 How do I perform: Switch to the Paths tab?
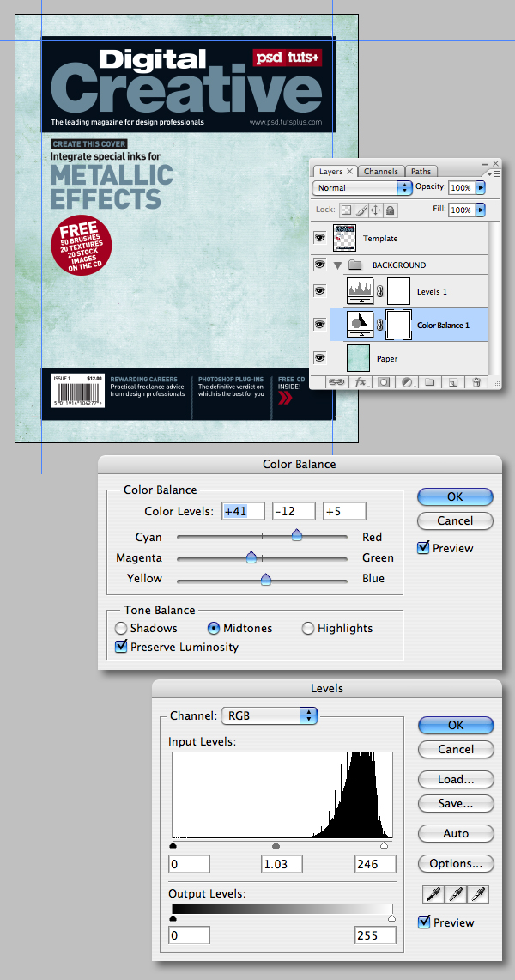[421, 171]
